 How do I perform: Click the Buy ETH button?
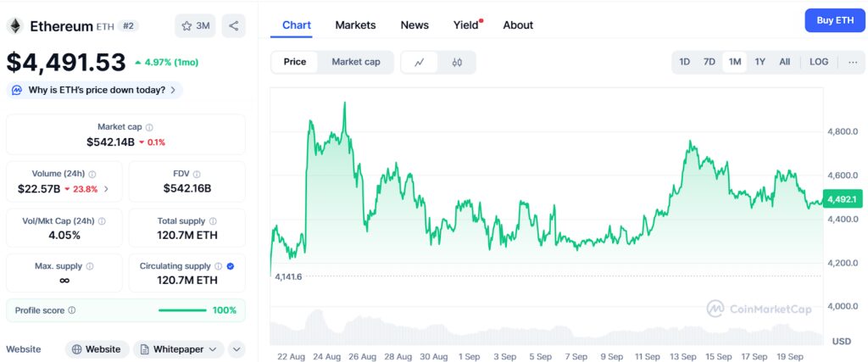pos(834,19)
